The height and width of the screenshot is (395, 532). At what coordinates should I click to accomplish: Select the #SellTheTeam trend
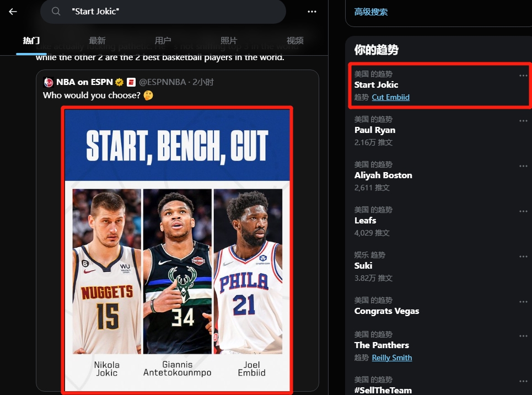click(x=383, y=390)
